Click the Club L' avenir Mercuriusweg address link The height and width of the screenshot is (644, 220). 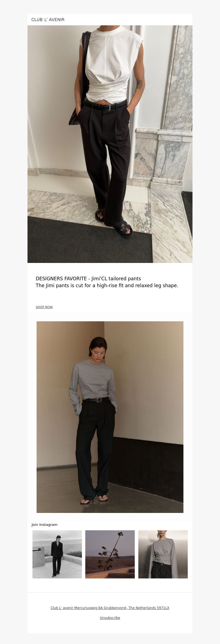[110, 608]
